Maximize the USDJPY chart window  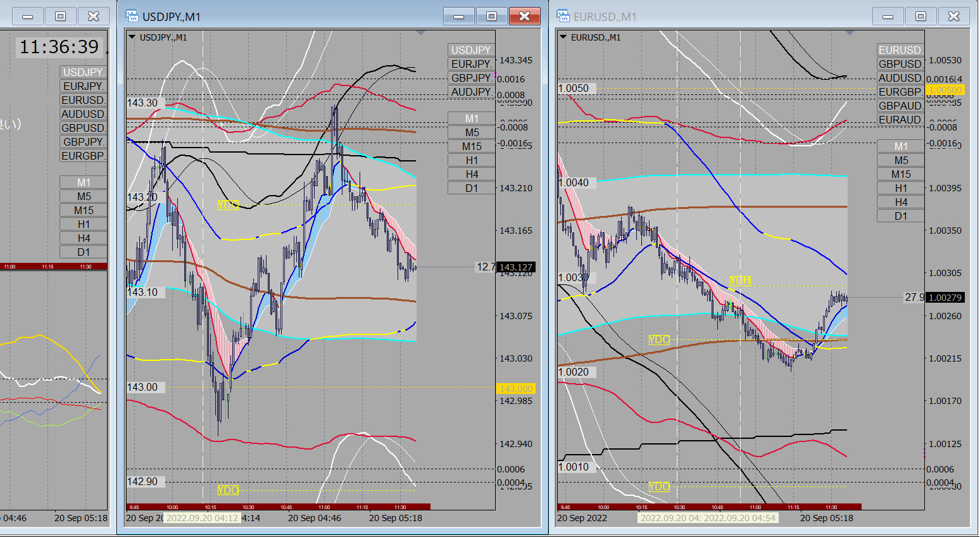(491, 16)
